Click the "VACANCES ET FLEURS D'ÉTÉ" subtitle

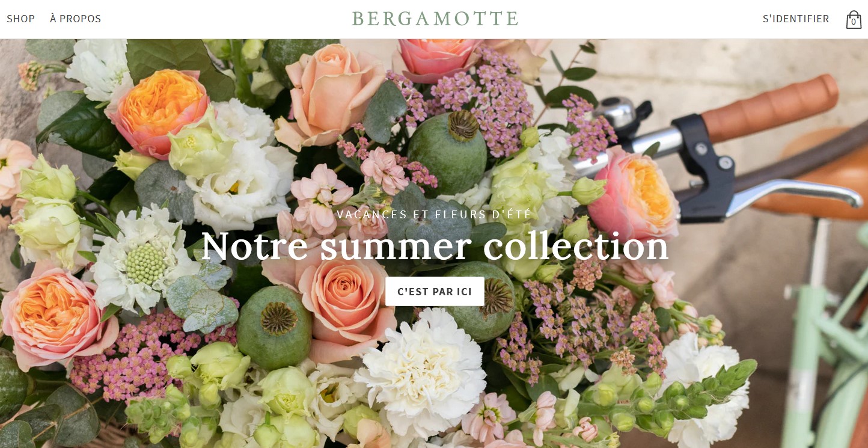point(434,214)
